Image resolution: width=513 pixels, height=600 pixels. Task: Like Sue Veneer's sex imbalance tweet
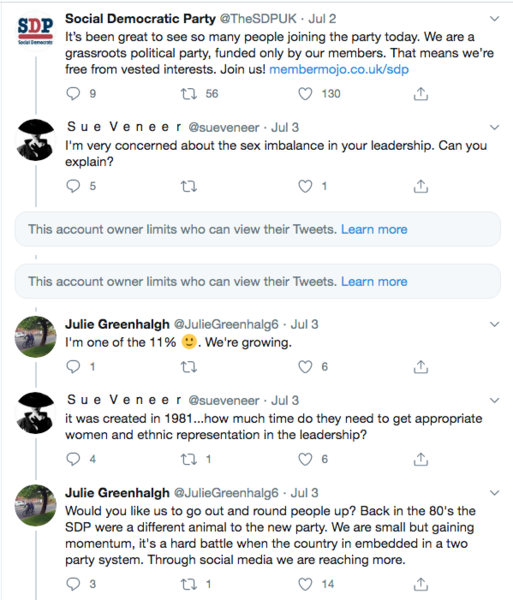(x=305, y=186)
